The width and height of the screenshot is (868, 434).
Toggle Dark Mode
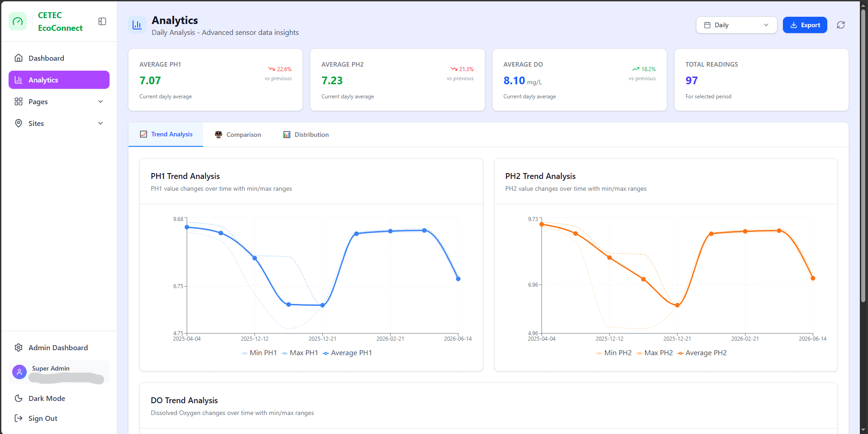(59, 398)
